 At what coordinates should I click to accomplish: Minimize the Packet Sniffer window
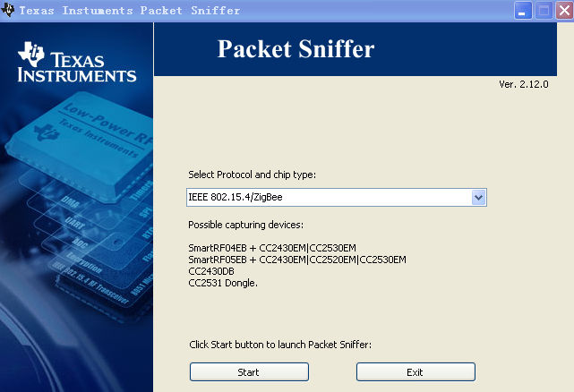pyautogui.click(x=524, y=11)
